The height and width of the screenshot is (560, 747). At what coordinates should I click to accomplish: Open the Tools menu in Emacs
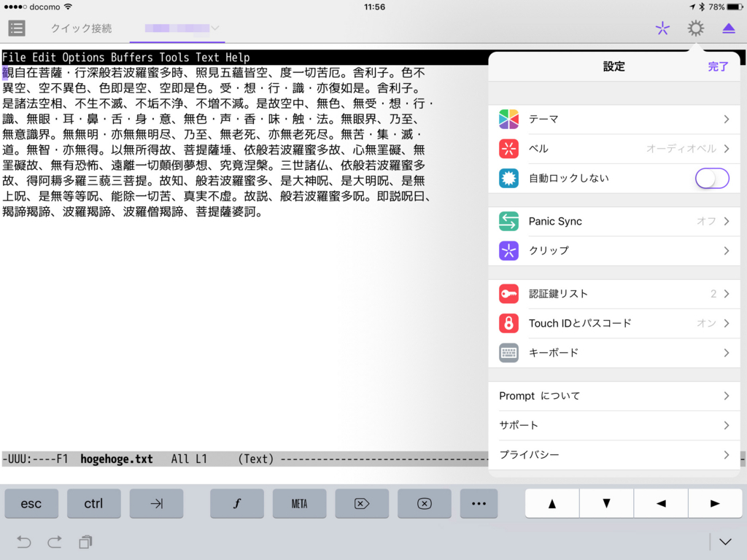click(x=174, y=58)
